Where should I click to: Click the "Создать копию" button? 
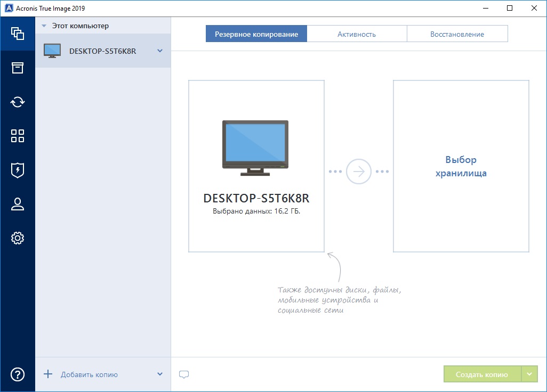(x=482, y=374)
